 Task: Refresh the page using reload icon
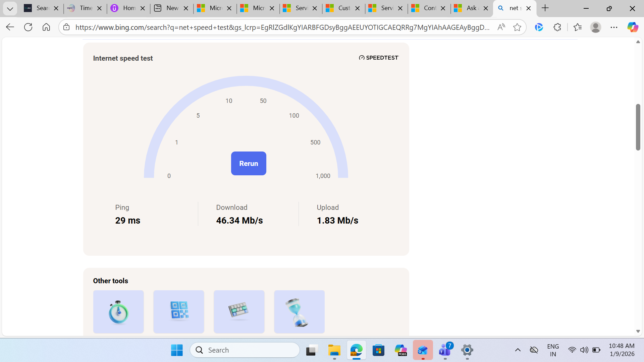28,27
